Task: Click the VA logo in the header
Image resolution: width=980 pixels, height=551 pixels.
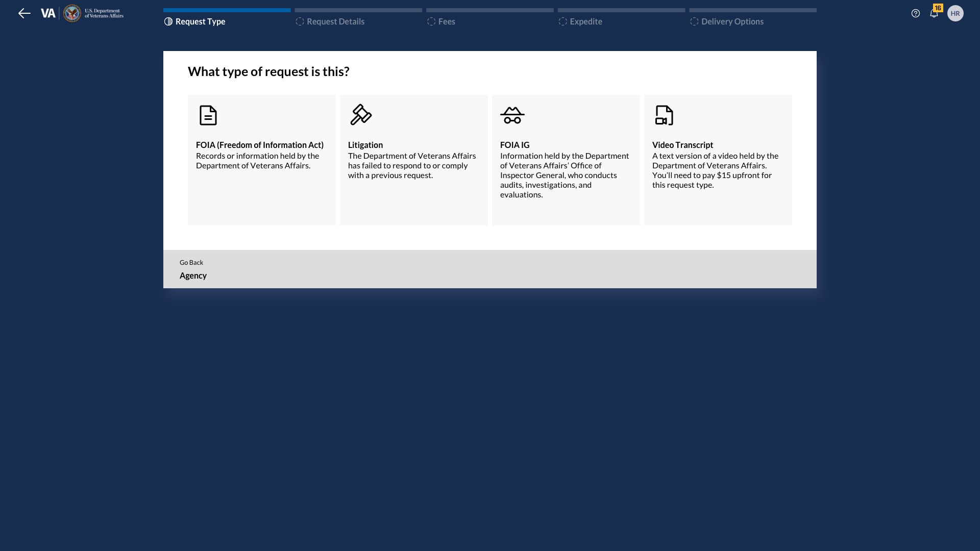Action: pyautogui.click(x=48, y=13)
